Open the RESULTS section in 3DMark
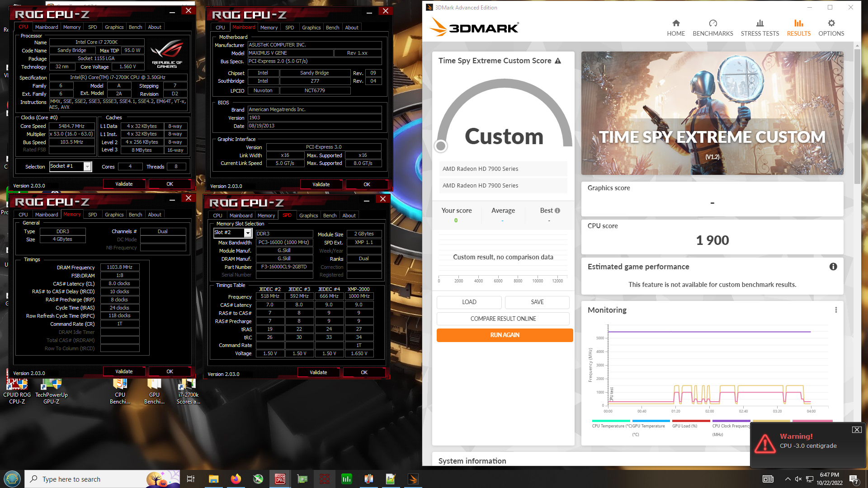This screenshot has width=868, height=488. [x=798, y=28]
